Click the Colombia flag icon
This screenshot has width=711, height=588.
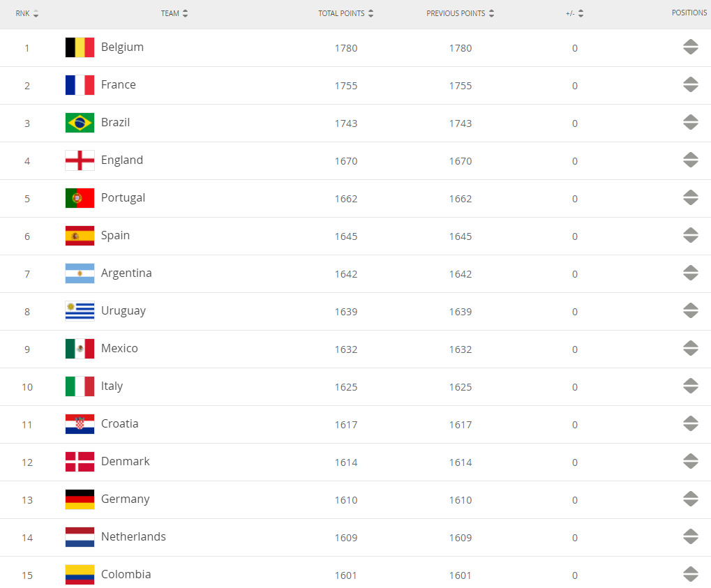tap(80, 575)
